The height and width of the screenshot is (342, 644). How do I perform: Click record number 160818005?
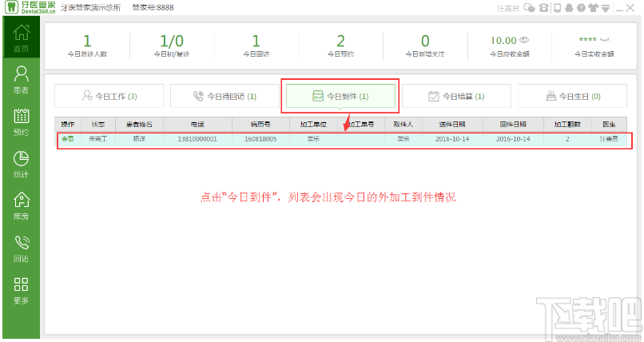pos(260,139)
